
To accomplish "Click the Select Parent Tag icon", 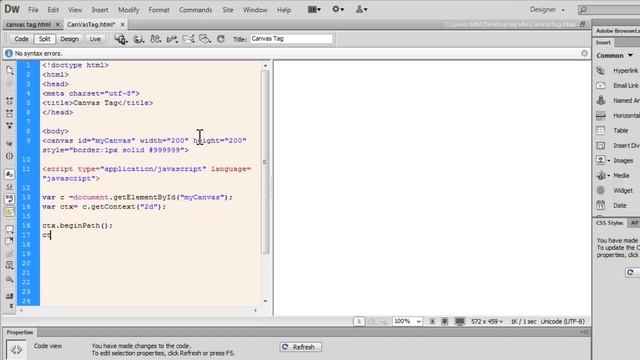I will [x=9, y=144].
